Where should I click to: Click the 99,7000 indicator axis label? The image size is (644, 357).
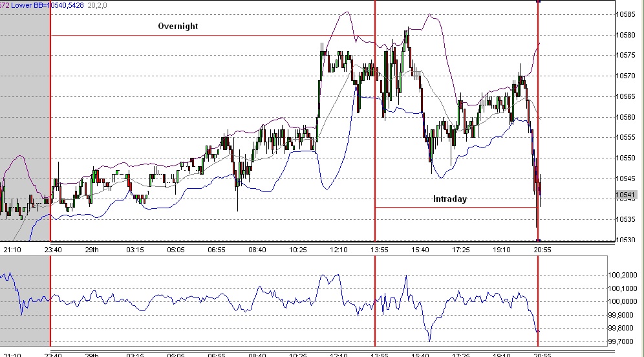(625, 341)
